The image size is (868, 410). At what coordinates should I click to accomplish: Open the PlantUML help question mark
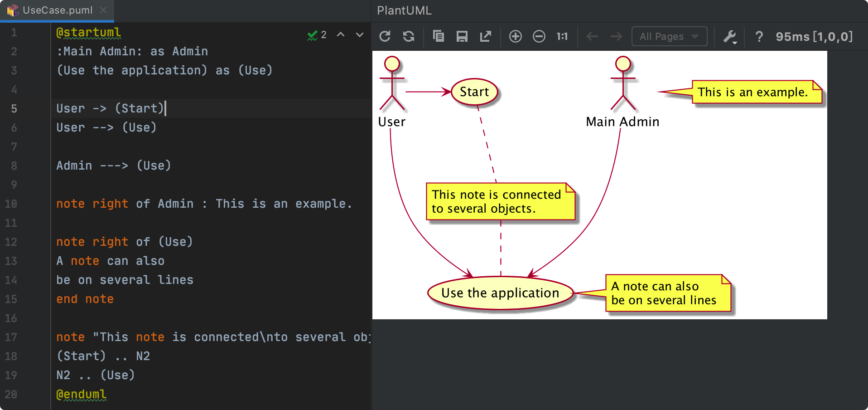point(759,36)
